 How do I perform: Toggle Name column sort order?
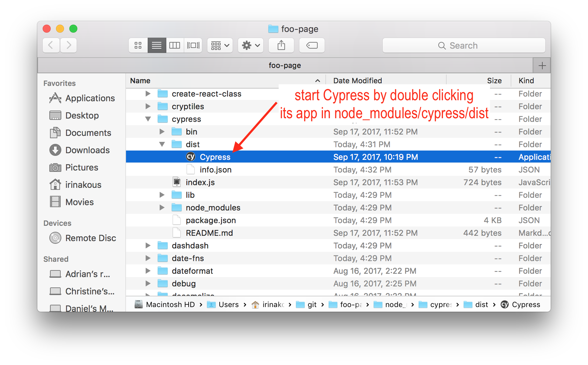pos(140,80)
